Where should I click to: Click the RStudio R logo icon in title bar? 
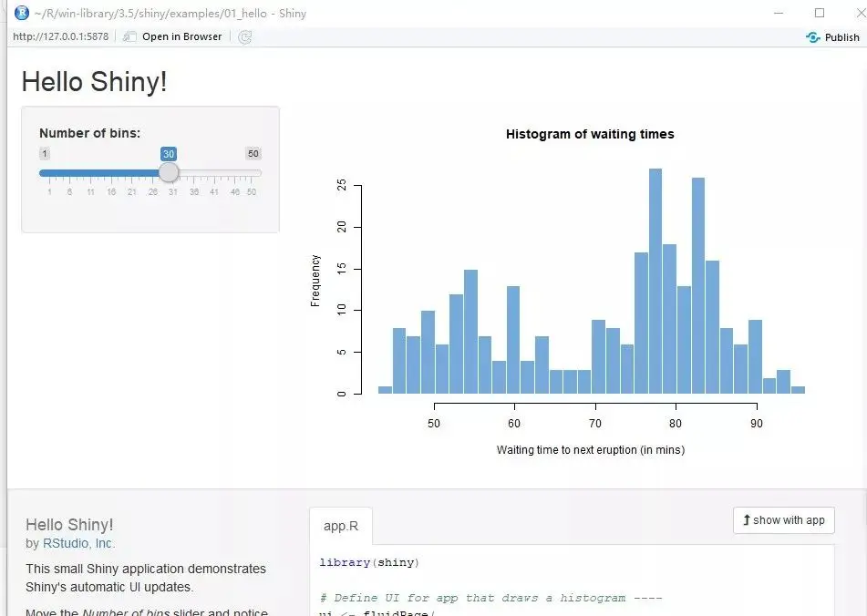coord(22,12)
